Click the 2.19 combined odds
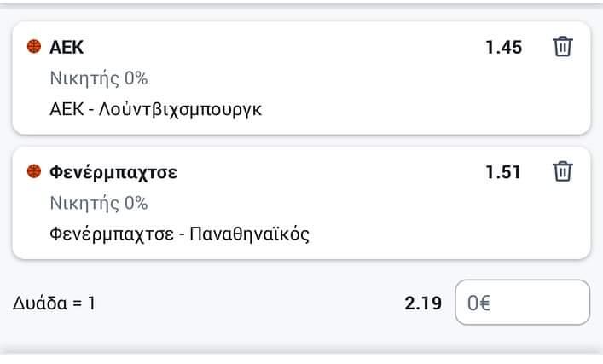The image size is (603, 364). 423,303
